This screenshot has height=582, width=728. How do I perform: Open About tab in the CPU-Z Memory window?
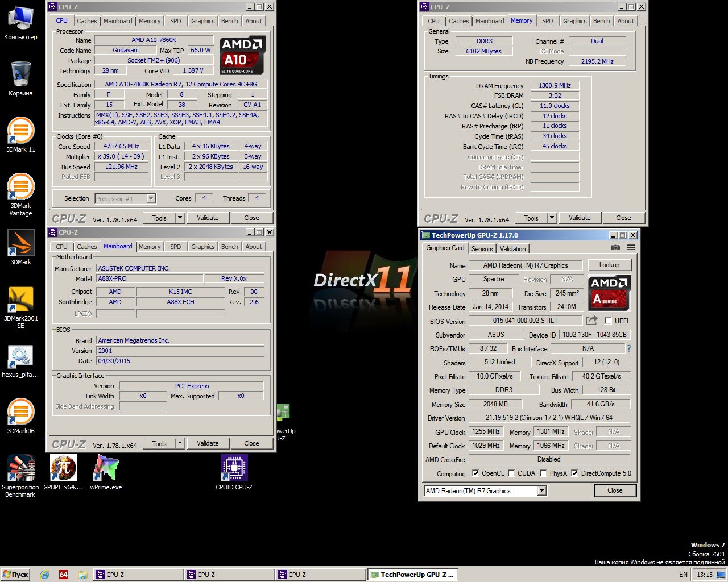pyautogui.click(x=626, y=21)
